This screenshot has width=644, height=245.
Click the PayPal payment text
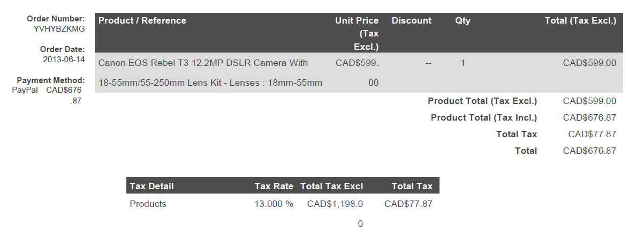pos(25,90)
